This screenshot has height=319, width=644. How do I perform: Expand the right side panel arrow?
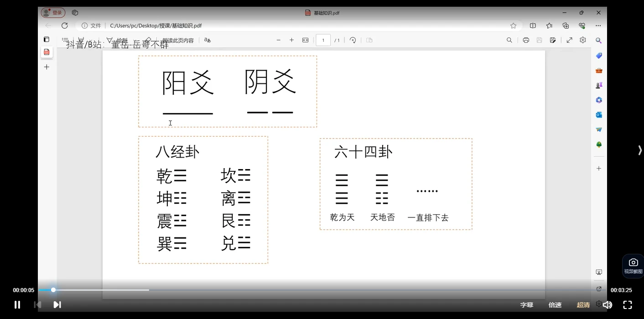[x=640, y=150]
